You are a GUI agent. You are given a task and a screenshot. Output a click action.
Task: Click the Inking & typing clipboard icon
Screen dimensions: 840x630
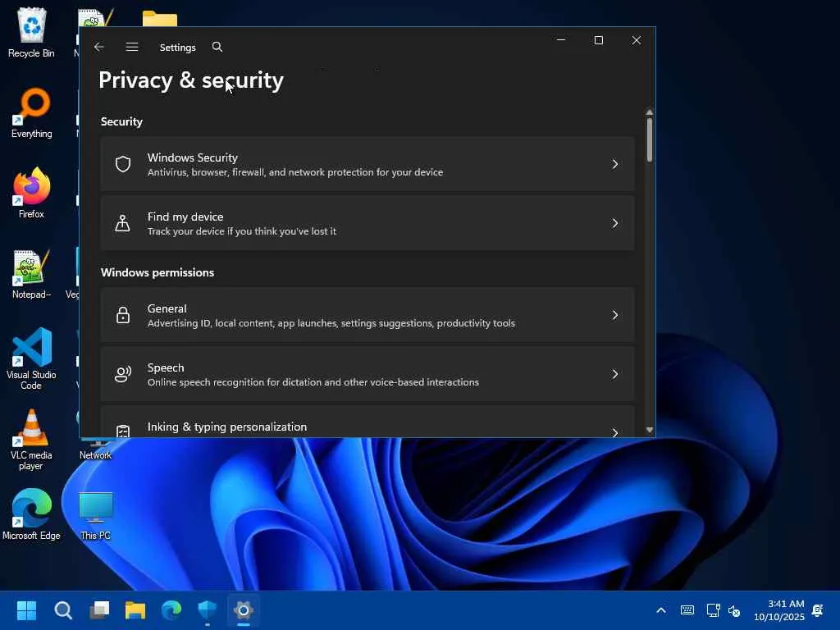click(x=123, y=431)
